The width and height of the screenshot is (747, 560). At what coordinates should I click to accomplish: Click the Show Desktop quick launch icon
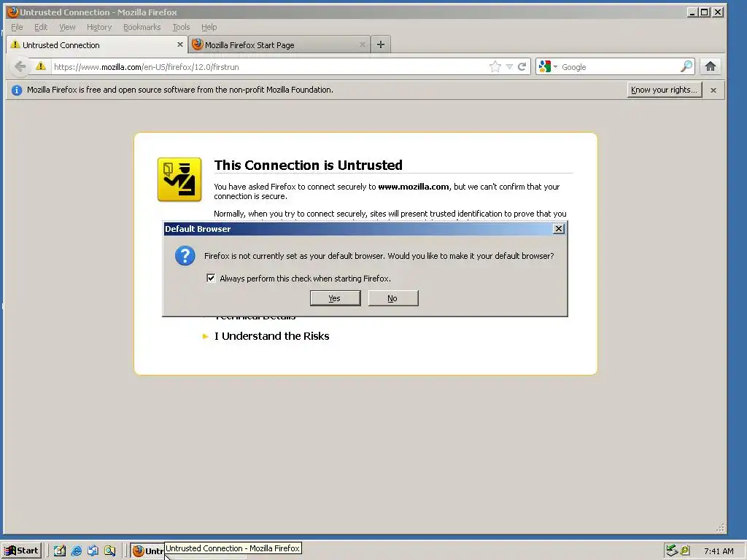pyautogui.click(x=60, y=551)
